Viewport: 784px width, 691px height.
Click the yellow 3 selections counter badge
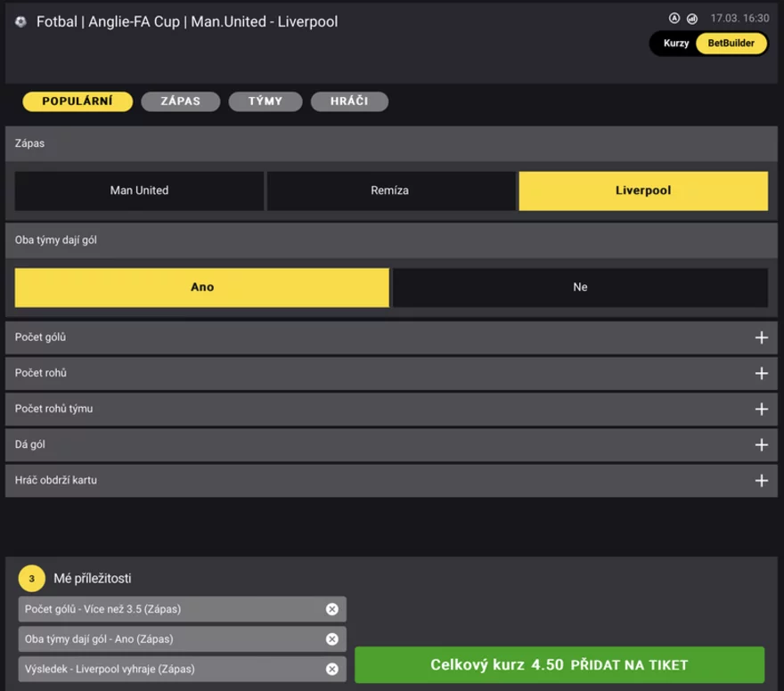point(31,579)
